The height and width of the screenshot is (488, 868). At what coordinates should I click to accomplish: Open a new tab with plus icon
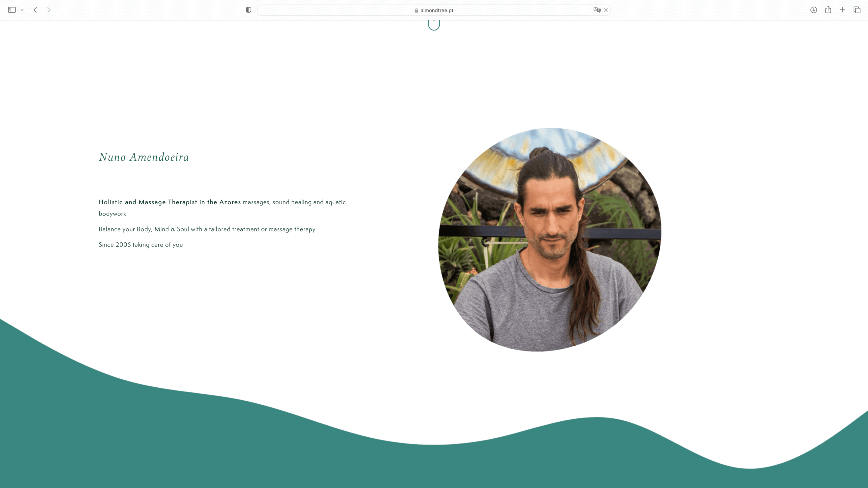click(x=842, y=10)
